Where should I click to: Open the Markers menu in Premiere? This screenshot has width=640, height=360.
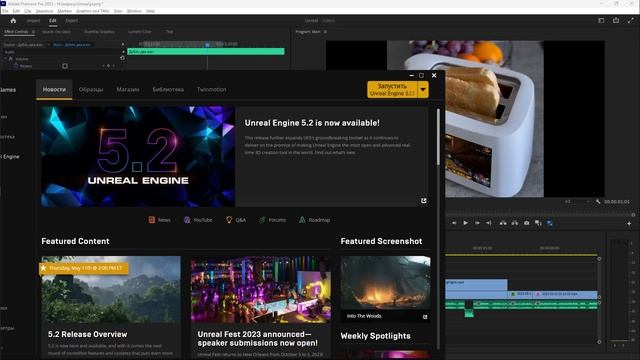64,11
